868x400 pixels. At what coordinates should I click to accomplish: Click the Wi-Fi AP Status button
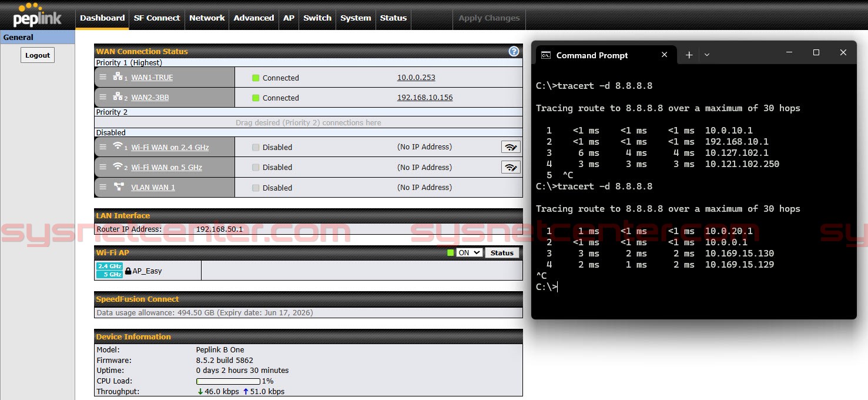pyautogui.click(x=502, y=253)
